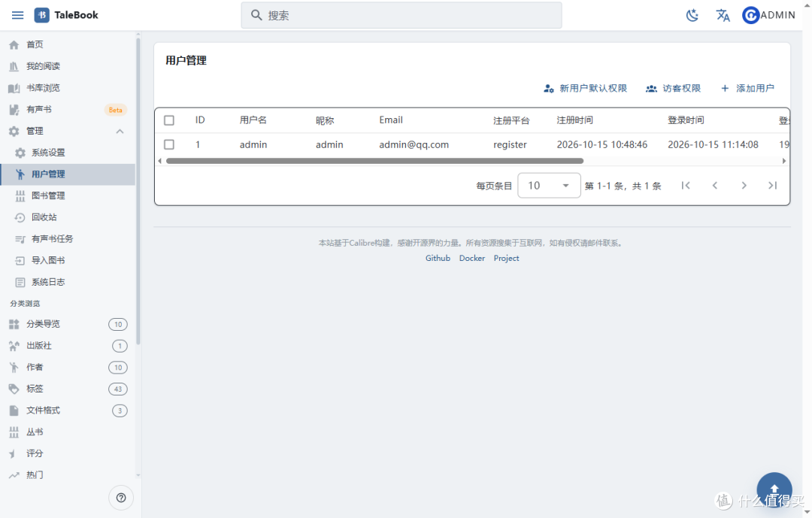The width and height of the screenshot is (812, 518).
Task: Open 系统日志 system log
Action: click(68, 283)
